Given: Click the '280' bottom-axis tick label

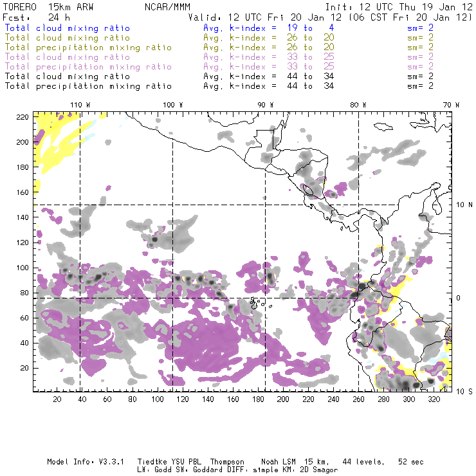Looking at the screenshot, I should (383, 399).
